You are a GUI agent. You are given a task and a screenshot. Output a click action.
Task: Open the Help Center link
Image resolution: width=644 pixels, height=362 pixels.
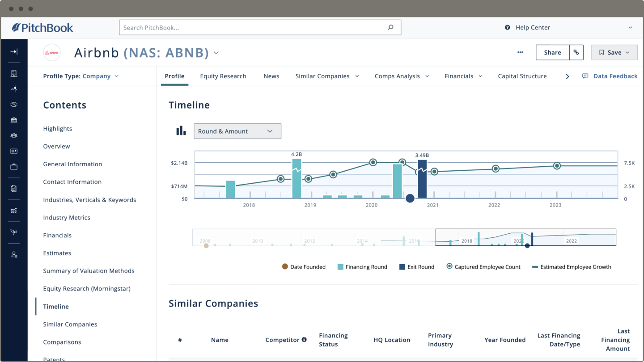coord(533,27)
